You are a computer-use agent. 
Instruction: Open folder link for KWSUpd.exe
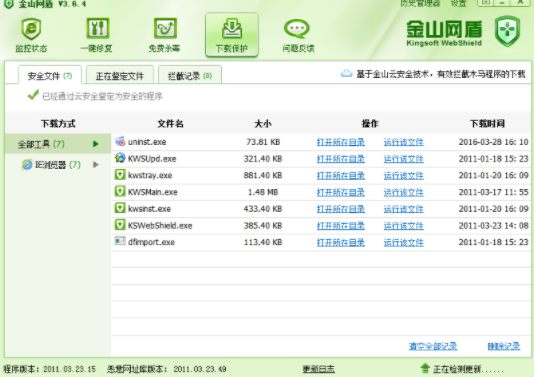(x=341, y=159)
